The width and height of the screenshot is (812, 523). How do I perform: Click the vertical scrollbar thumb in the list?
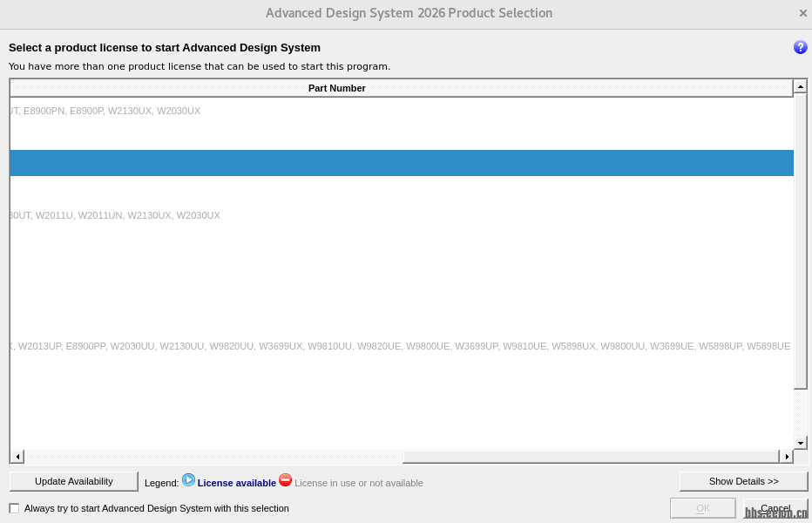(x=800, y=241)
